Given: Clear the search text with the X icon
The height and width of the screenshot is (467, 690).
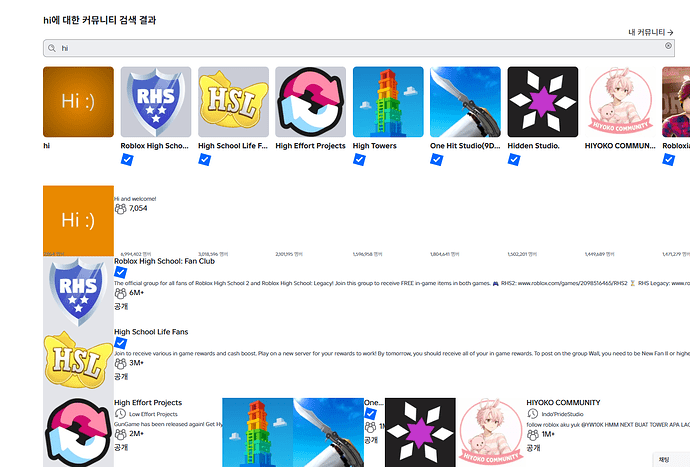Looking at the screenshot, I should (668, 46).
